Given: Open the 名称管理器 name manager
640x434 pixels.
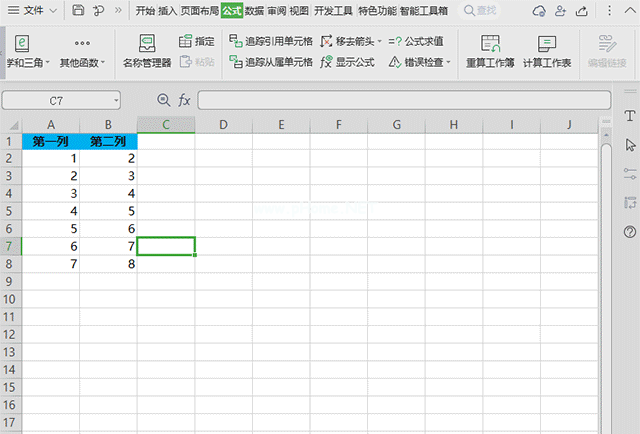Looking at the screenshot, I should coord(147,51).
